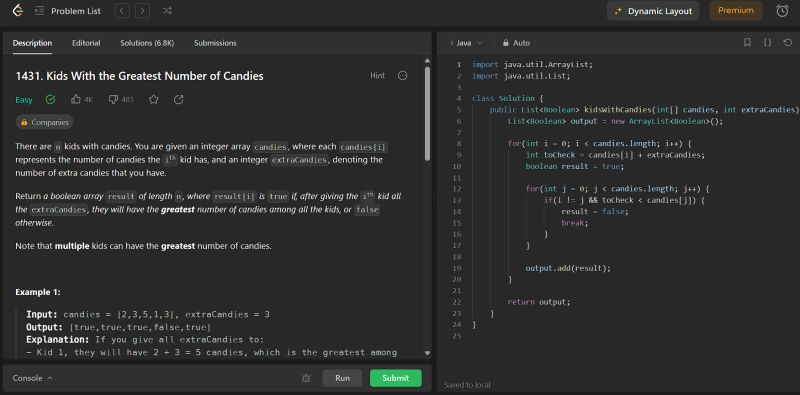The width and height of the screenshot is (800, 395).
Task: Click the Run button
Action: (x=342, y=378)
